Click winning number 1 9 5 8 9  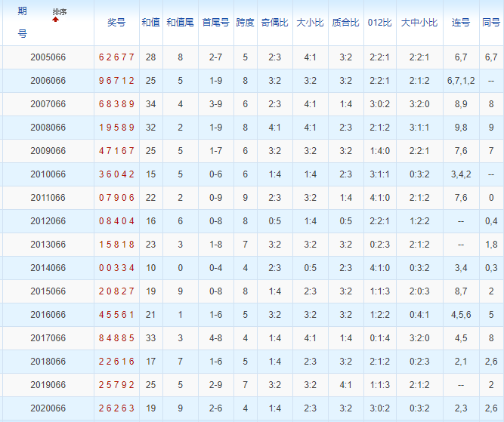pos(116,128)
